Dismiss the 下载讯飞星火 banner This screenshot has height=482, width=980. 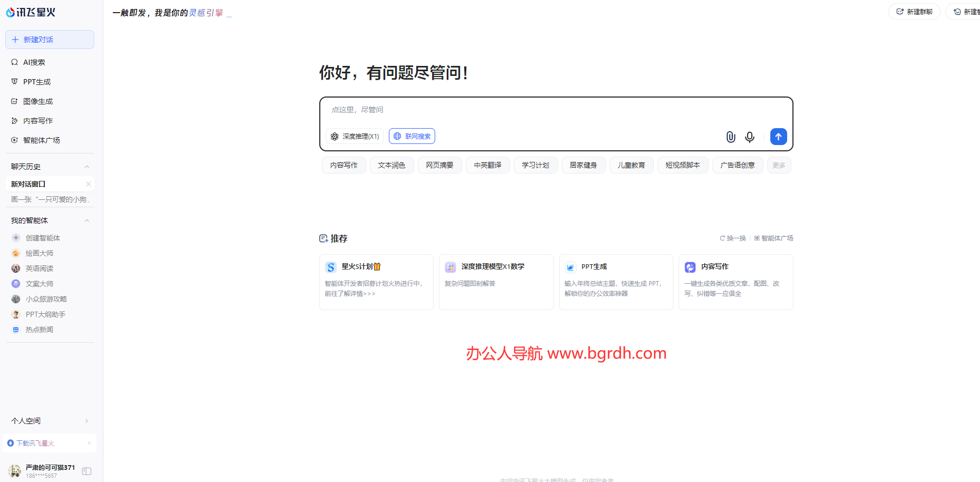[89, 443]
